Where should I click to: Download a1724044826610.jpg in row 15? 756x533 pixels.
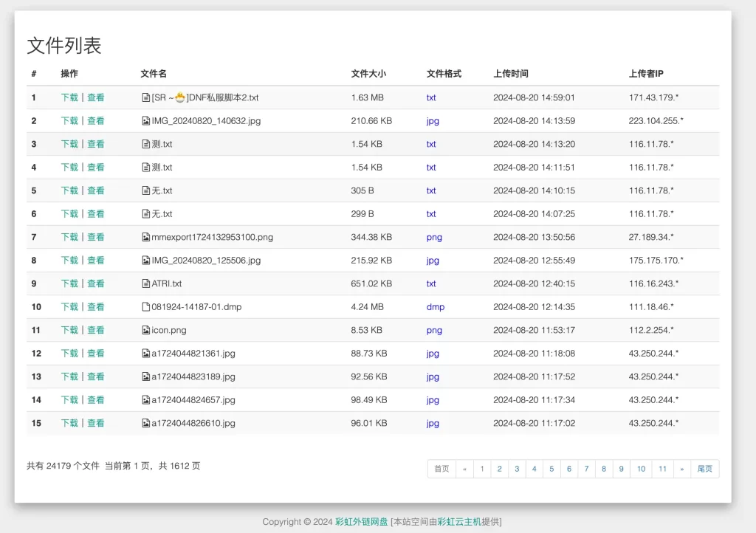pos(69,423)
